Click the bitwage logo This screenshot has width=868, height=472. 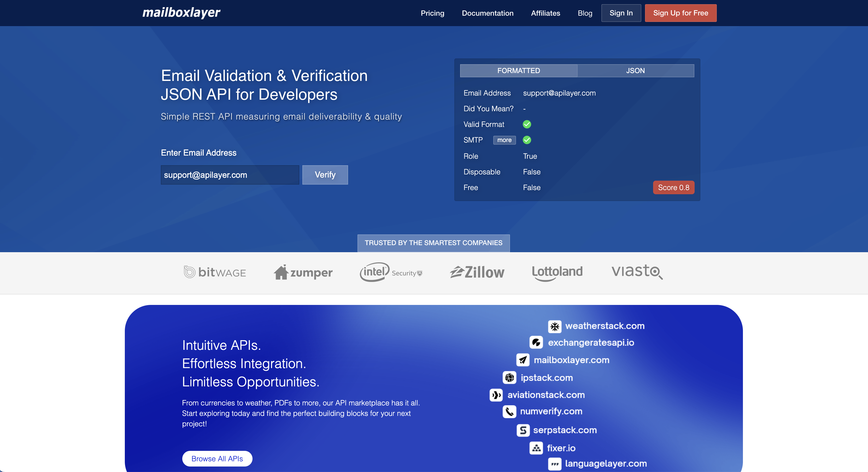215,272
